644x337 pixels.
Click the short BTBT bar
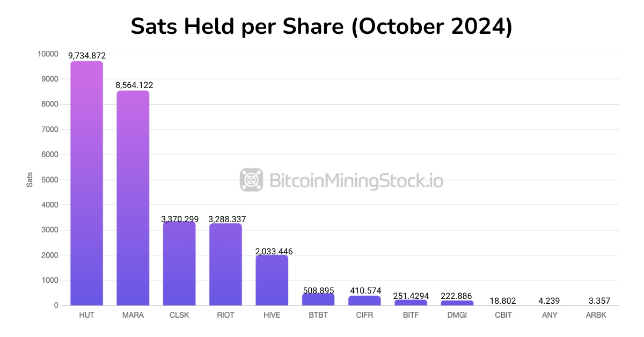tap(318, 299)
